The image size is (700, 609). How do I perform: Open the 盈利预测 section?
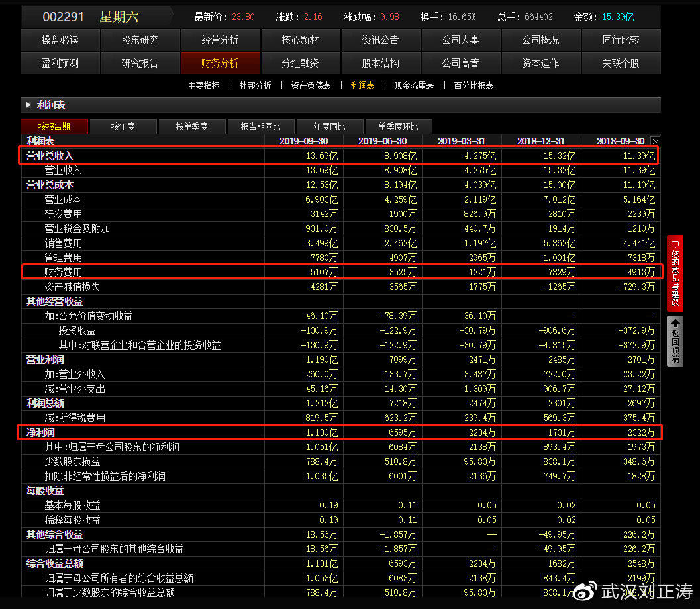[60, 64]
